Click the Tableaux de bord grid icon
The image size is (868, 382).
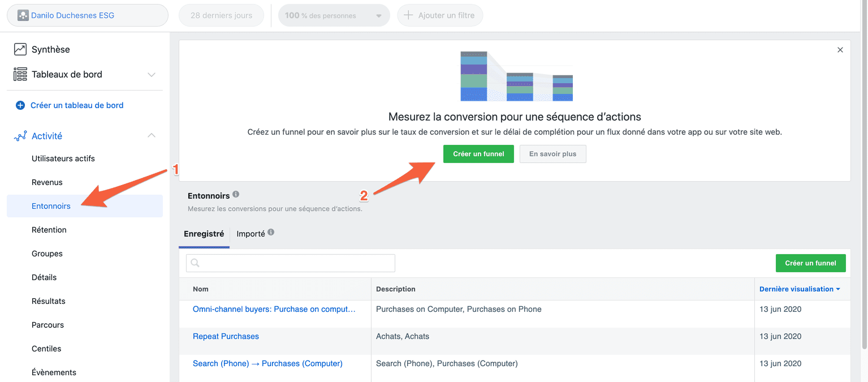pyautogui.click(x=20, y=74)
